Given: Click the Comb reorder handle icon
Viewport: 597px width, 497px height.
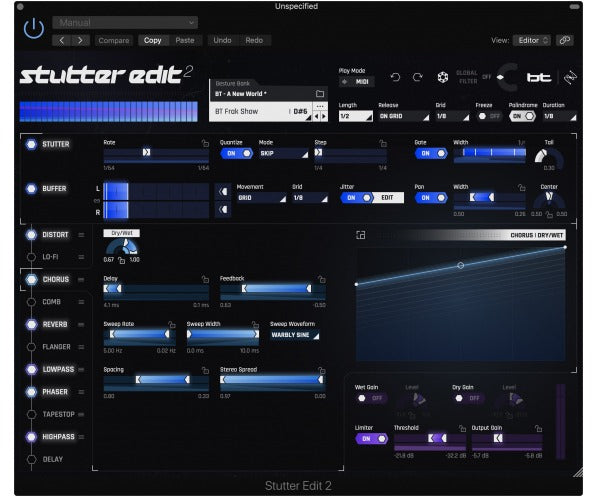Looking at the screenshot, I should [81, 302].
